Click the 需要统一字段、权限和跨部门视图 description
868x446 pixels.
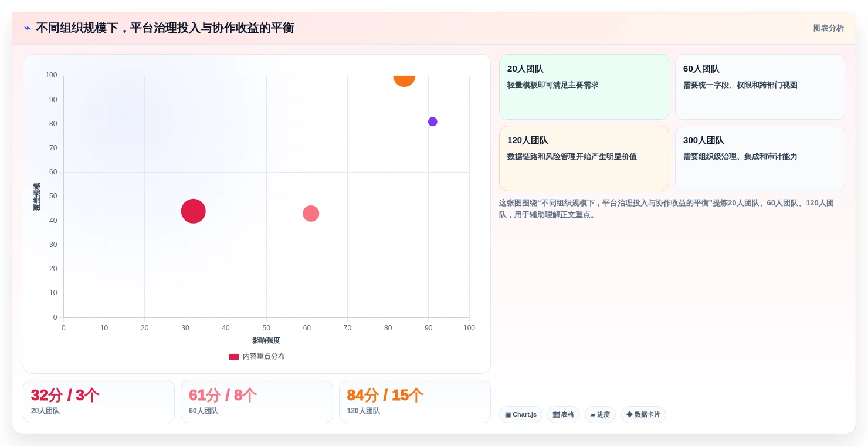coord(740,85)
